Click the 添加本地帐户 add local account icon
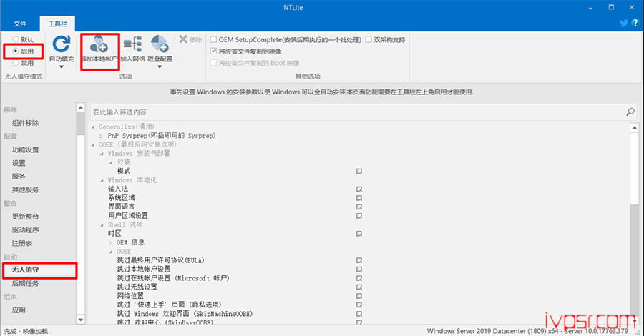The width and height of the screenshot is (644, 336). (x=99, y=44)
